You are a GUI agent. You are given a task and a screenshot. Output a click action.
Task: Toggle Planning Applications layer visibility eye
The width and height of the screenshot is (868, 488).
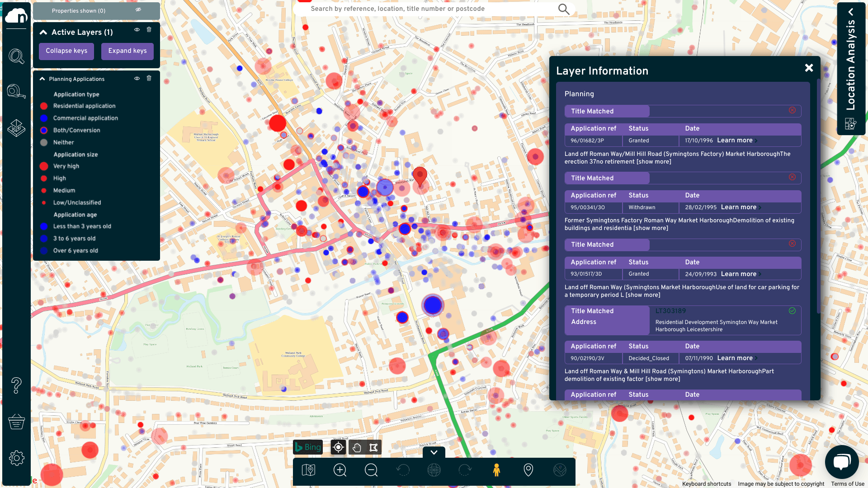coord(137,79)
